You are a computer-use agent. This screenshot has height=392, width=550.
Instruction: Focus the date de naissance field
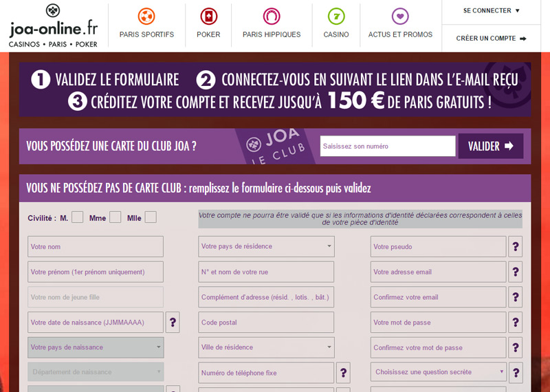(96, 322)
